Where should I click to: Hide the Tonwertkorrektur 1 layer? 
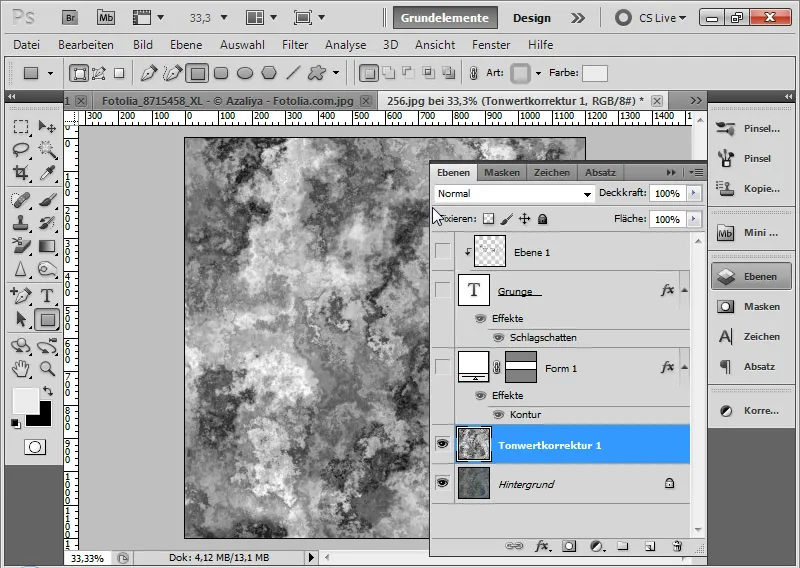click(x=442, y=444)
